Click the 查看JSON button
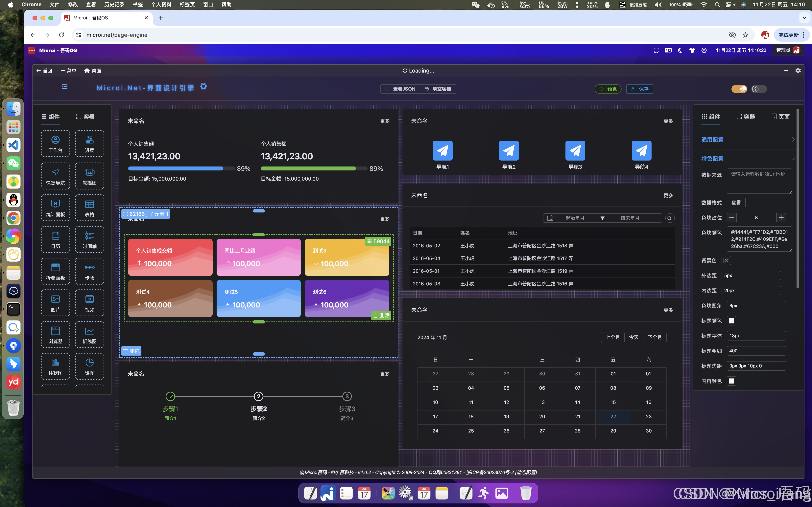The width and height of the screenshot is (812, 507). click(400, 89)
